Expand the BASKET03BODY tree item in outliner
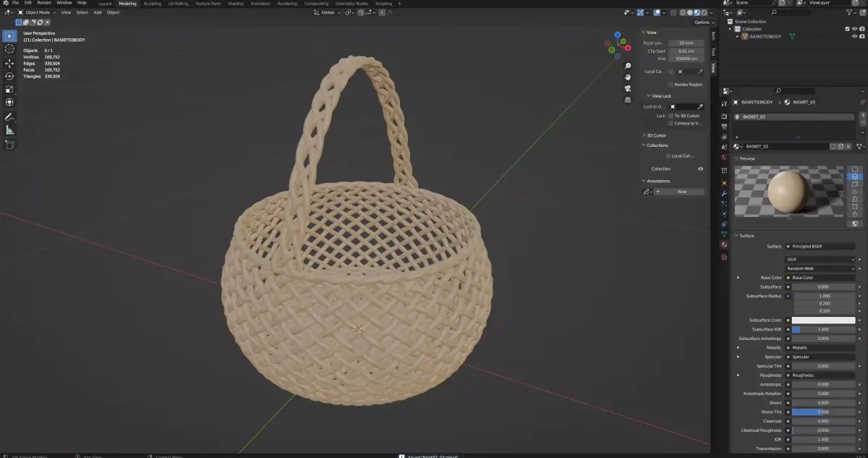Viewport: 868px width, 458px height. tap(738, 36)
